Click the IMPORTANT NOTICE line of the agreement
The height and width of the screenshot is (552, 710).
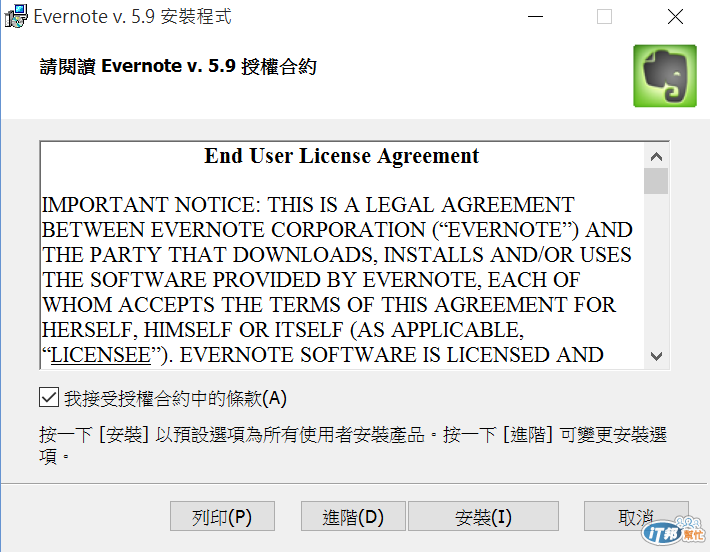pos(308,205)
